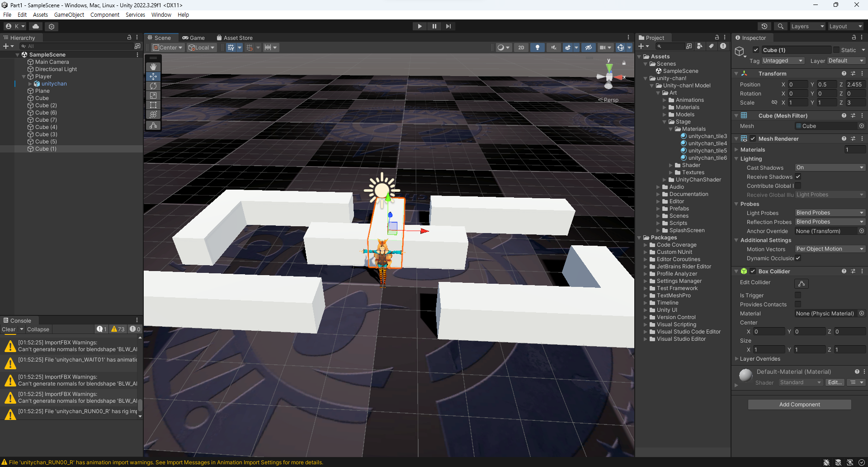Image resolution: width=868 pixels, height=467 pixels.
Task: Select the combined Transform tool
Action: (x=153, y=114)
